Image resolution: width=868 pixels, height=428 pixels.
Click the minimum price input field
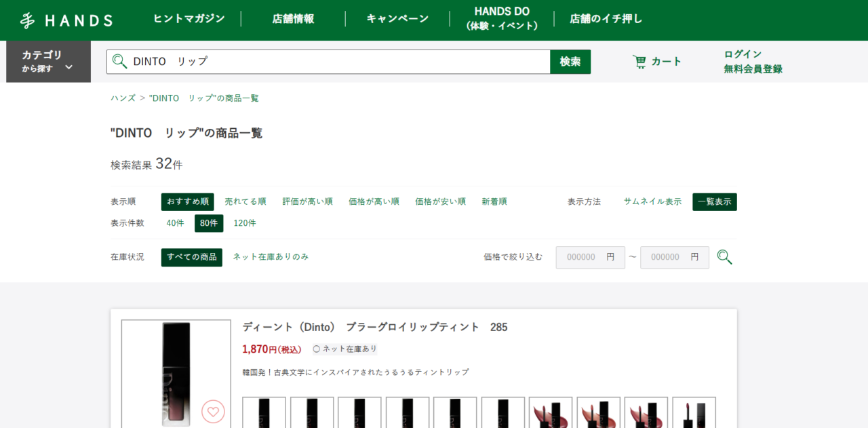pyautogui.click(x=591, y=257)
